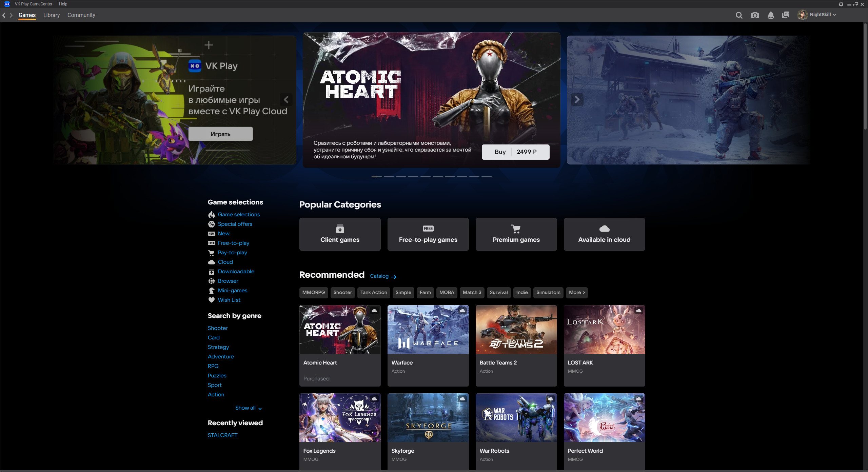Switch to the Library tab

coord(52,15)
